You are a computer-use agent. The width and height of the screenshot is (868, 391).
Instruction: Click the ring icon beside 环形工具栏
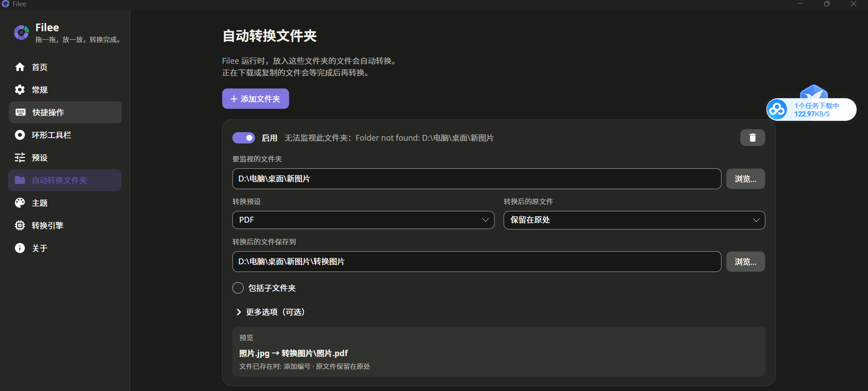(20, 135)
